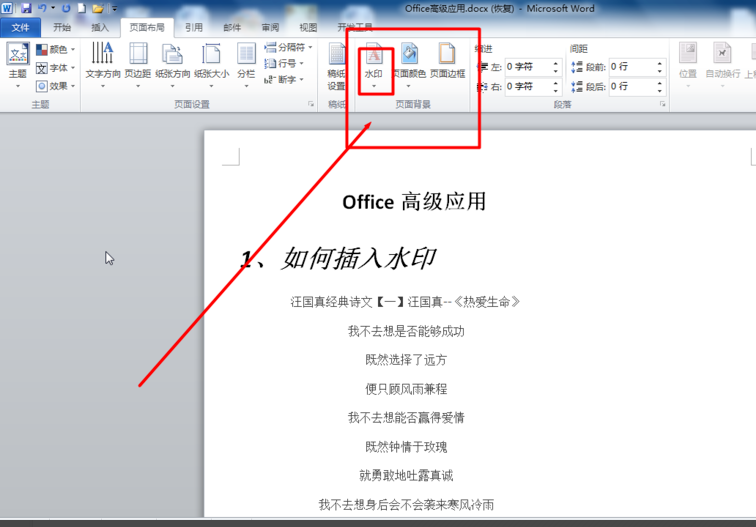Image resolution: width=756 pixels, height=527 pixels.
Task: Click the left indent stepper arrows
Action: point(556,67)
